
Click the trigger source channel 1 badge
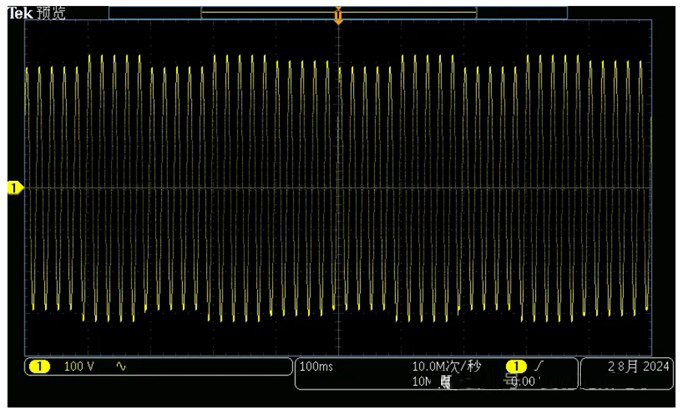coord(516,367)
